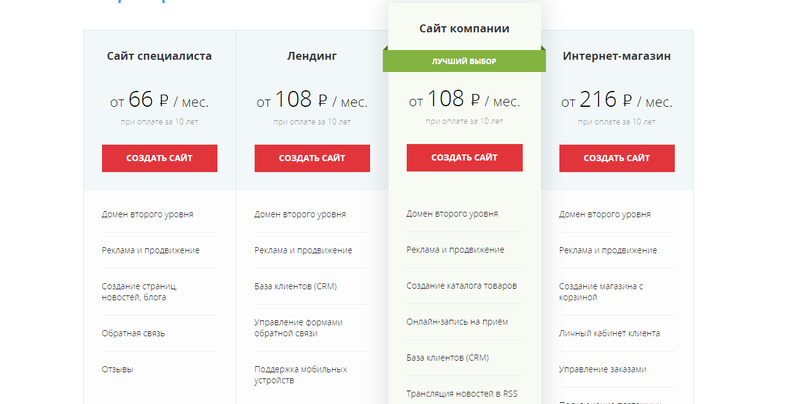Click 'при оплате за 10 лет' under Интернет-магазин
This screenshot has width=800, height=404.
click(x=617, y=122)
